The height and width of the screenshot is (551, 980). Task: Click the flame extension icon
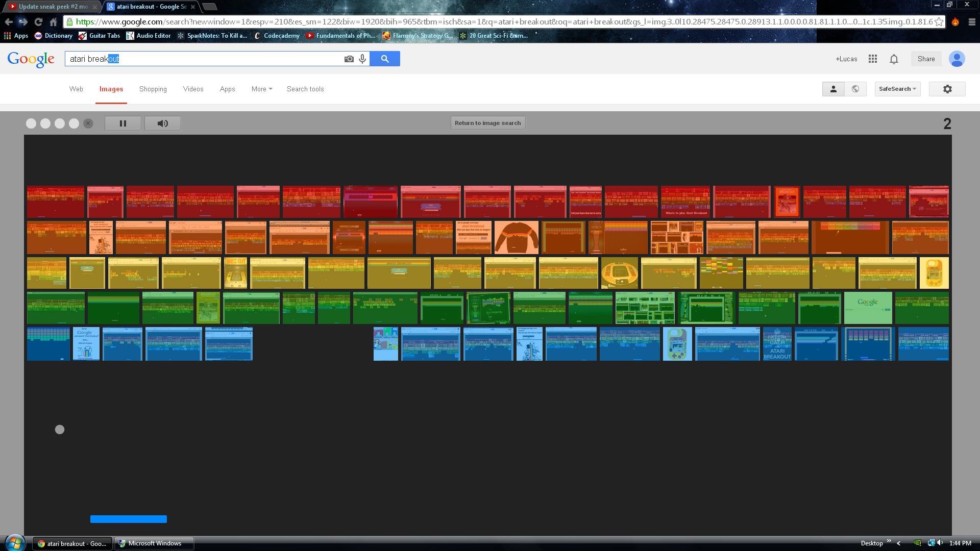pos(955,22)
